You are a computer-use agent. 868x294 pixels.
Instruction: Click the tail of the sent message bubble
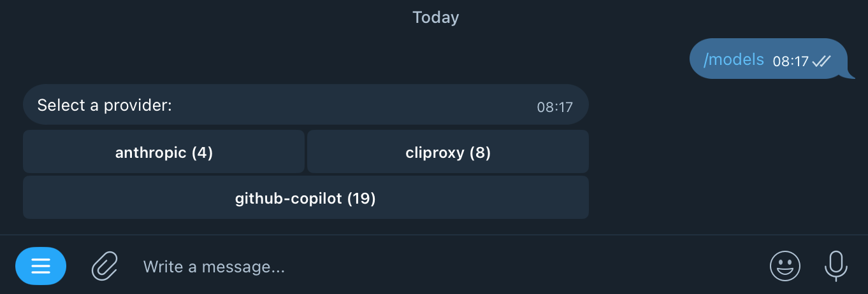tap(850, 74)
